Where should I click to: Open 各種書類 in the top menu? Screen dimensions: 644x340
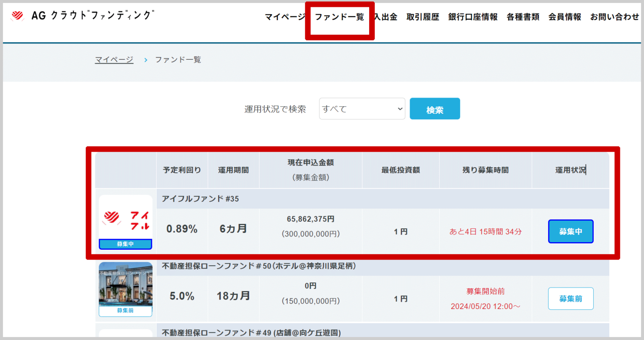click(523, 17)
